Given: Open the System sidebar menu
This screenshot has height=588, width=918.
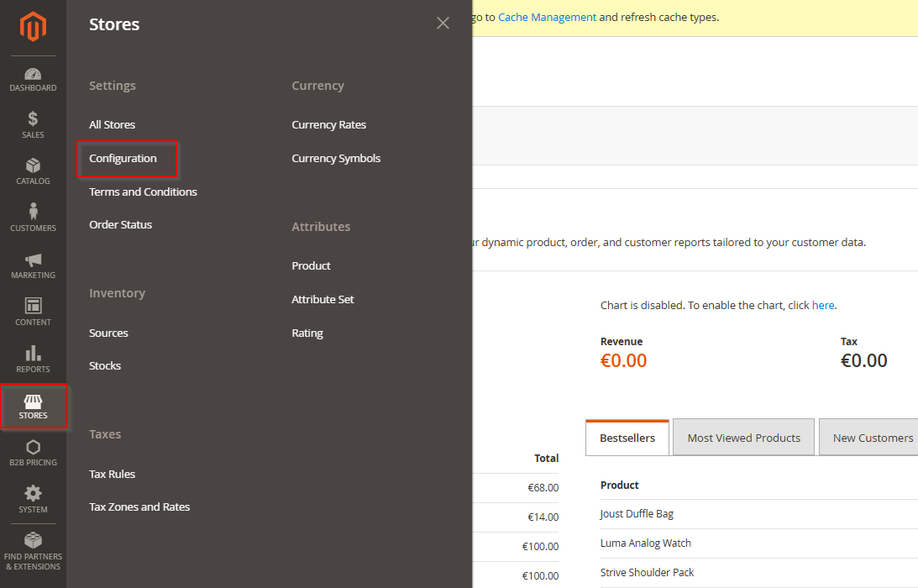Looking at the screenshot, I should 33,500.
